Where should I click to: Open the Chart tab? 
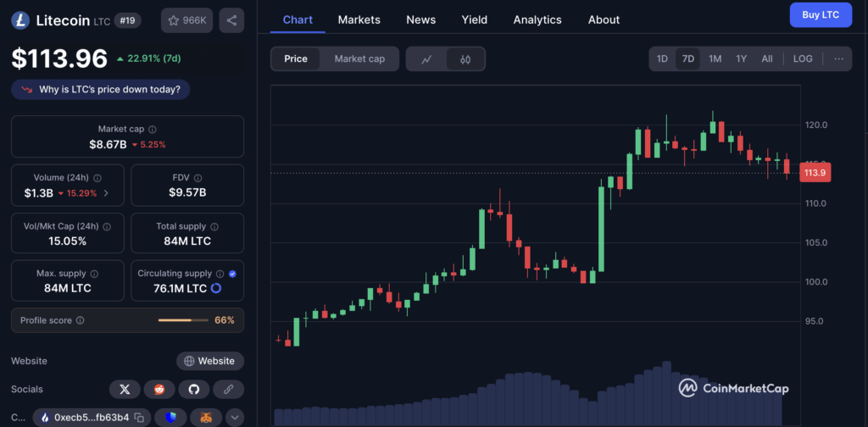(298, 20)
